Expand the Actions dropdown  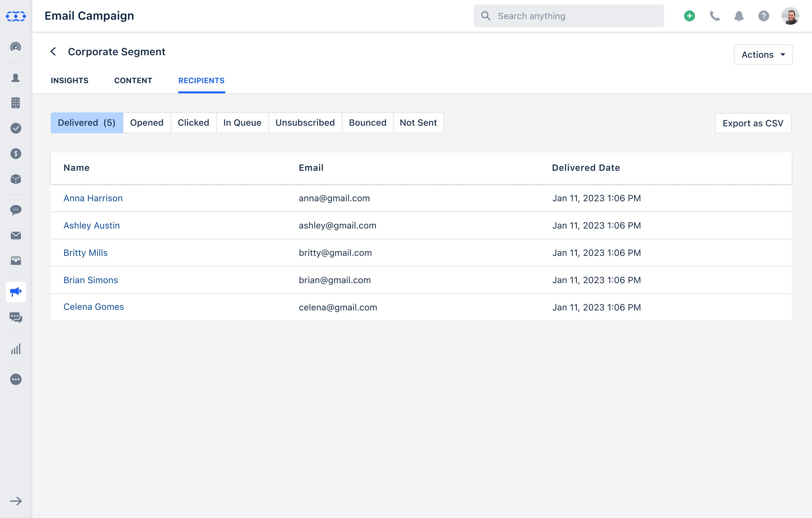[x=763, y=55]
